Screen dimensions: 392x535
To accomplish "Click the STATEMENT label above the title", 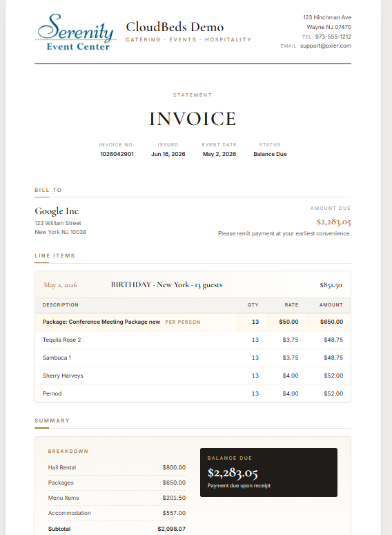I will point(193,95).
